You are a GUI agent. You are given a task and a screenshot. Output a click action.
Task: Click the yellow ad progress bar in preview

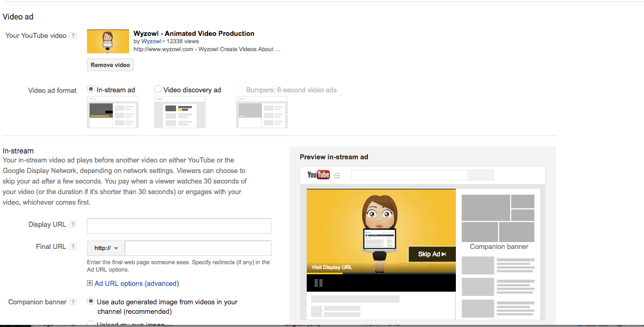pyautogui.click(x=325, y=273)
